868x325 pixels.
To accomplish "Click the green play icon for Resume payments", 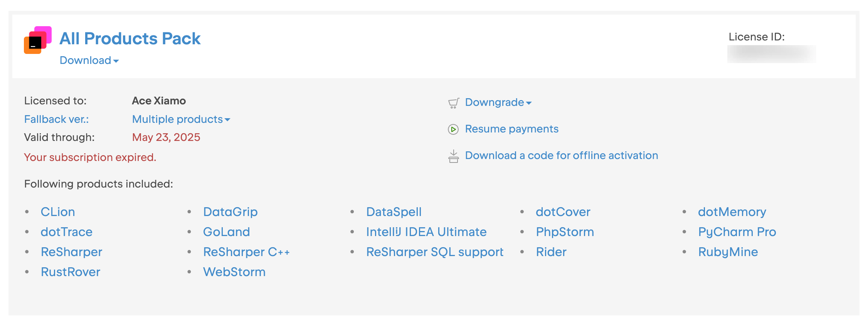I will [x=453, y=129].
